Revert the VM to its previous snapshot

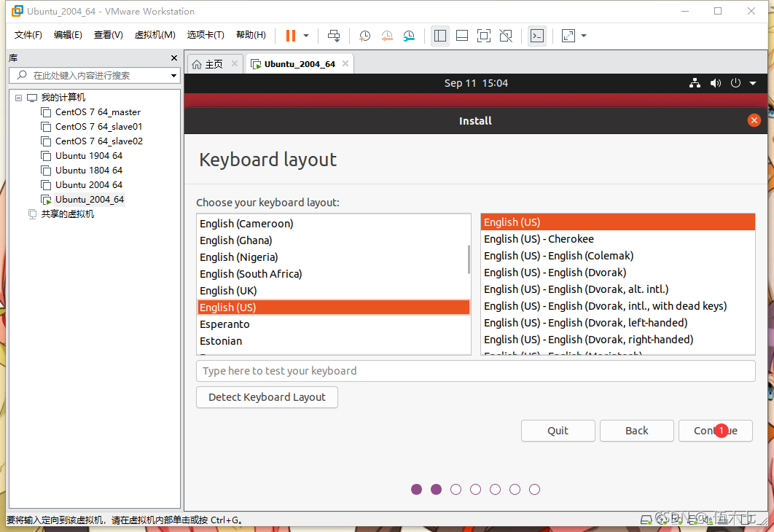[x=386, y=36]
